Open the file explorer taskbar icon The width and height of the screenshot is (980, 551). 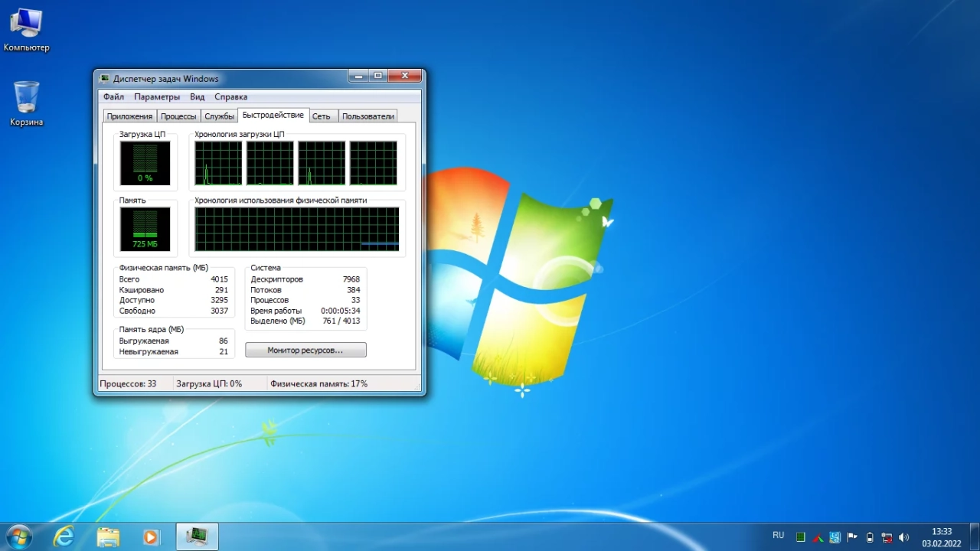(108, 536)
